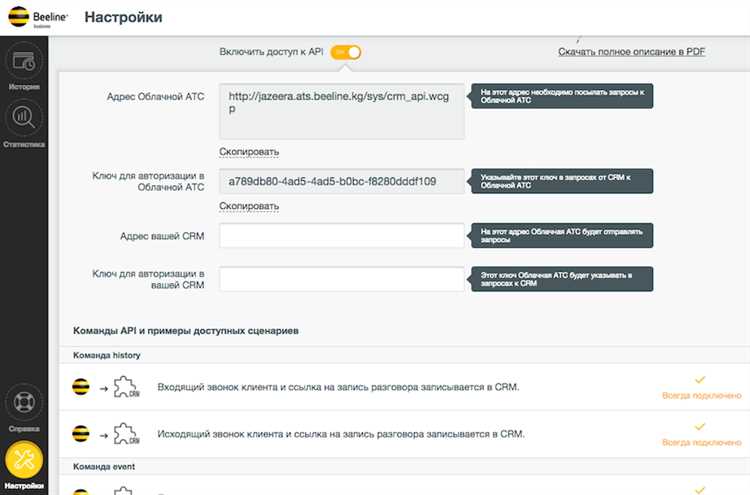750x495 pixels.
Task: Click Команды API и примеры доступных сценариев heading
Action: point(186,331)
